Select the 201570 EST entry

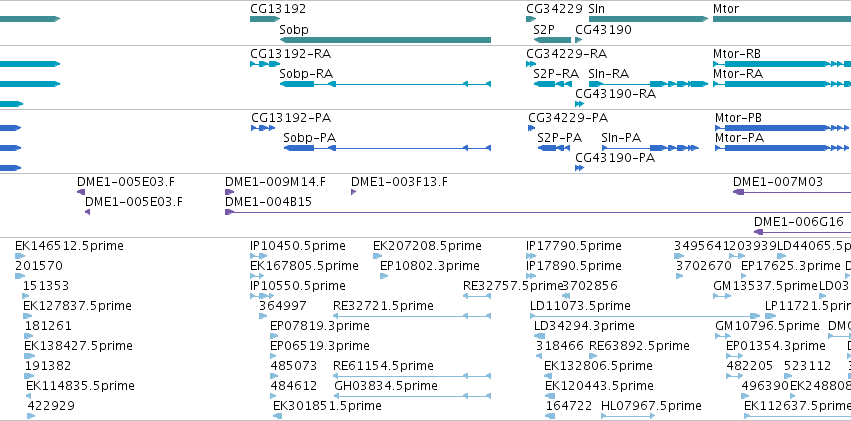(20, 276)
